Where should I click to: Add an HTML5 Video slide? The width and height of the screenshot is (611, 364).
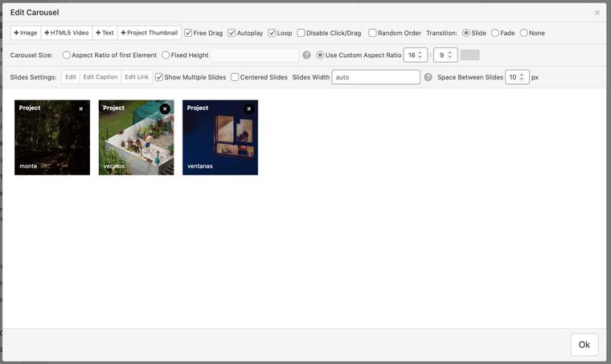[67, 33]
